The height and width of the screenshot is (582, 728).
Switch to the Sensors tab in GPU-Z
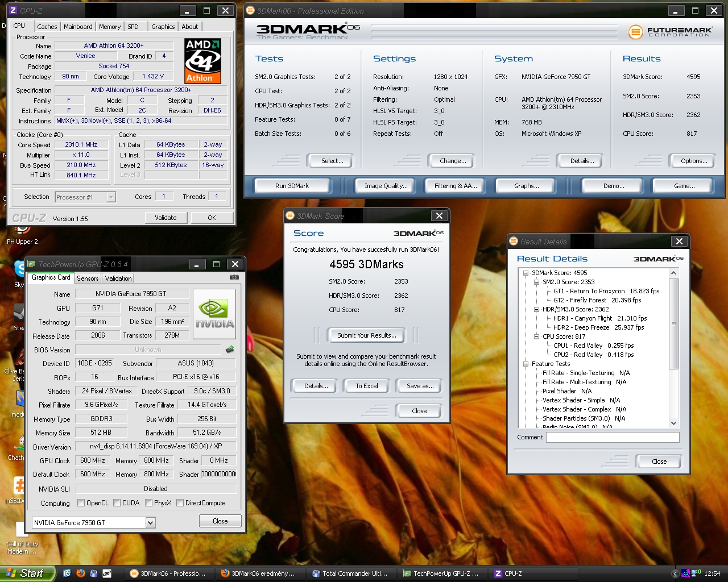click(88, 278)
